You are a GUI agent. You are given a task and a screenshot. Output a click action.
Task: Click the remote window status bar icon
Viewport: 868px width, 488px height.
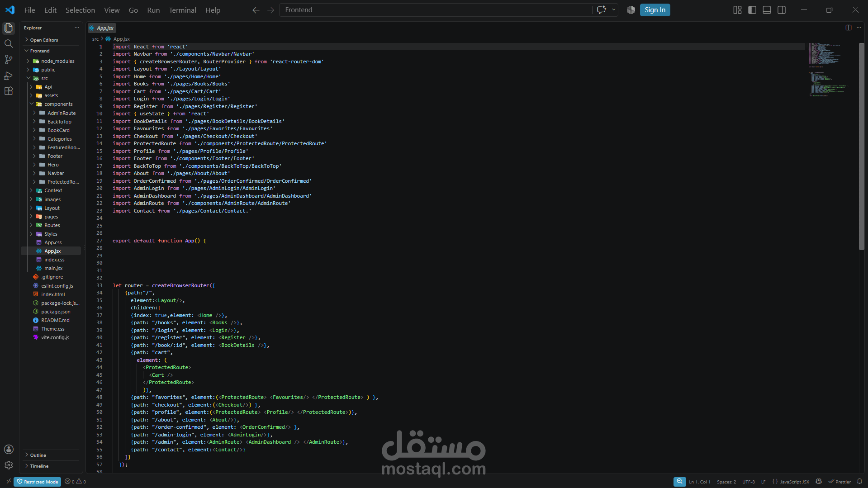click(8, 482)
